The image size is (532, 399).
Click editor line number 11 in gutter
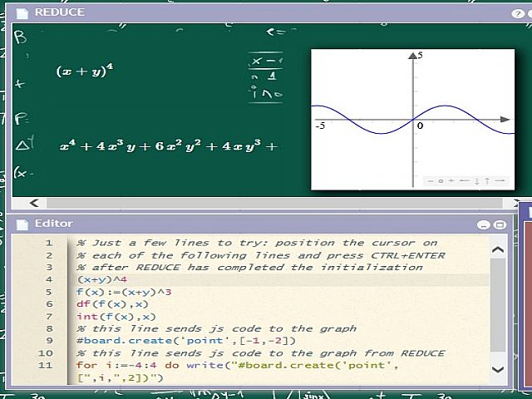pos(46,366)
